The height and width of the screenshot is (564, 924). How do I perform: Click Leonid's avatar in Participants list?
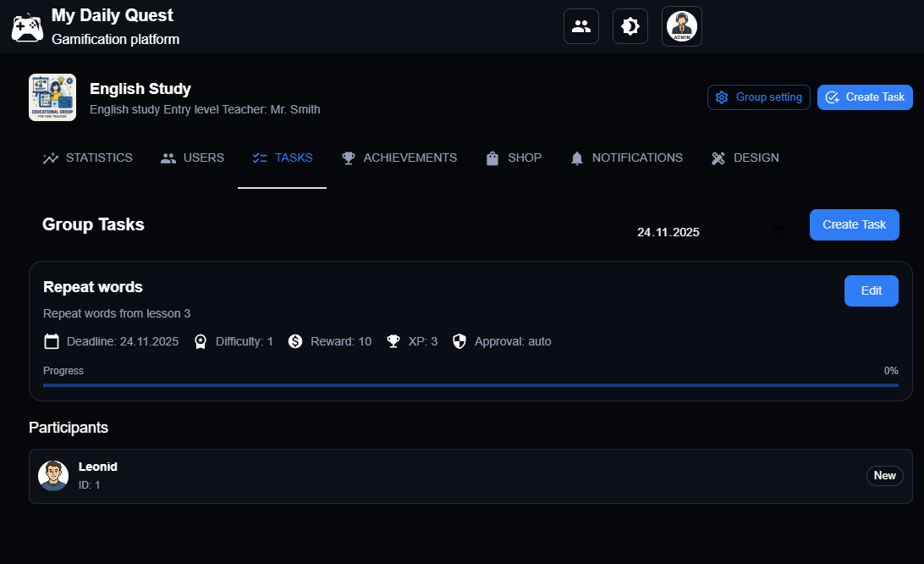point(53,476)
